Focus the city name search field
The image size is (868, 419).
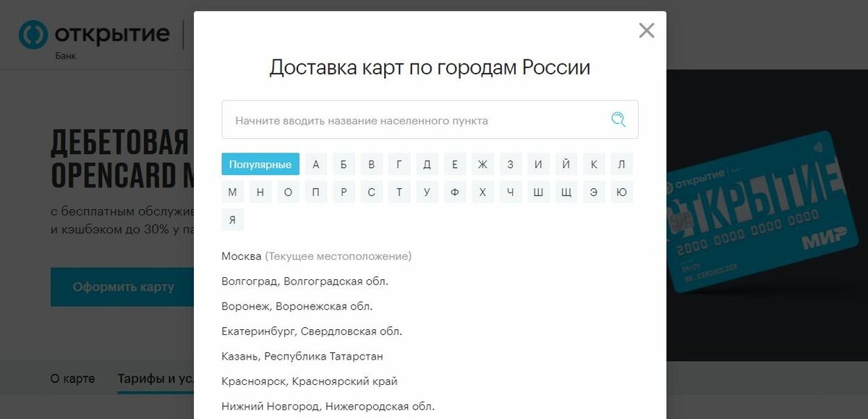(430, 119)
